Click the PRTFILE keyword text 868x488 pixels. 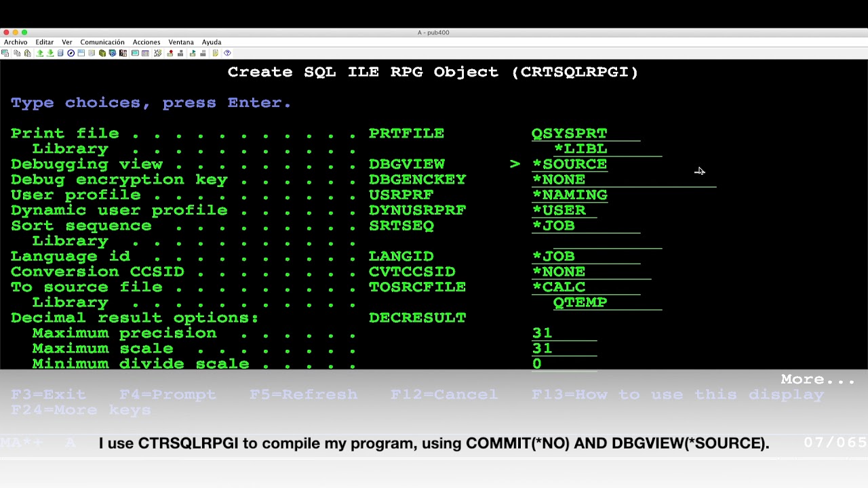point(407,134)
